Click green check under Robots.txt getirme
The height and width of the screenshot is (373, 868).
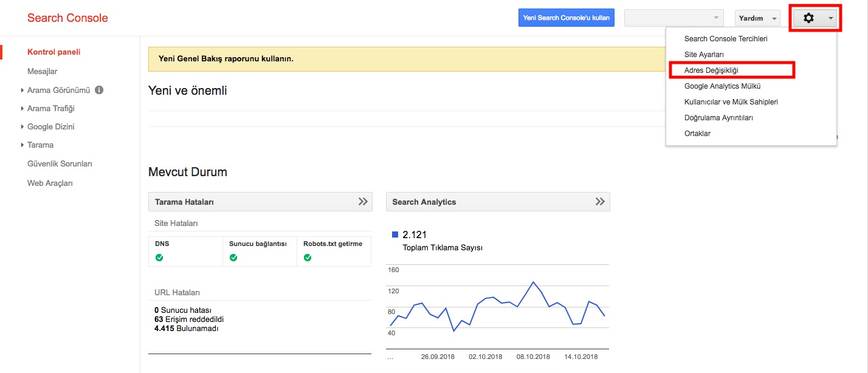pyautogui.click(x=308, y=258)
